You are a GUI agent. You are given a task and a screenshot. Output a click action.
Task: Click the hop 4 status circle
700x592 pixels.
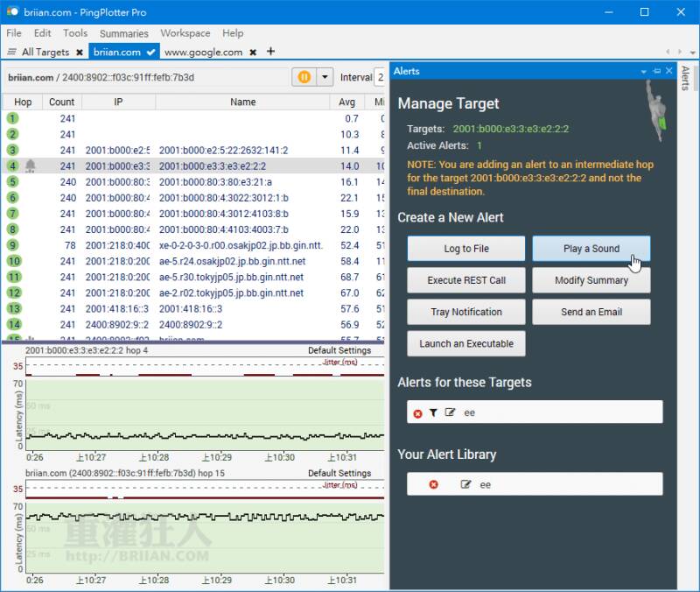pyautogui.click(x=12, y=166)
